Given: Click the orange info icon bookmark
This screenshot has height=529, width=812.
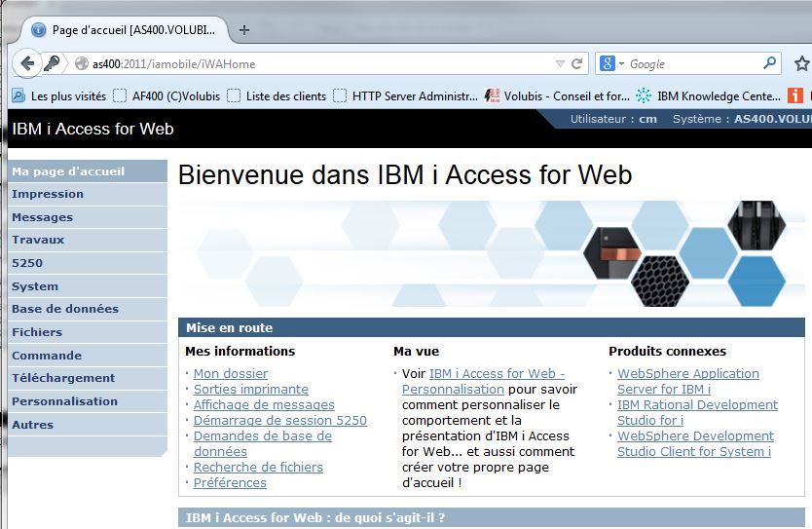Looking at the screenshot, I should (795, 95).
